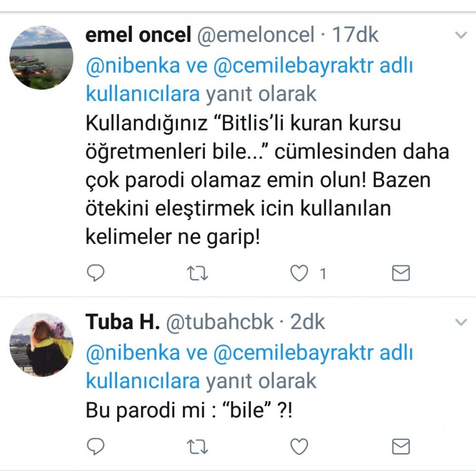Reply to Tuba H.'s tweet

click(x=96, y=446)
